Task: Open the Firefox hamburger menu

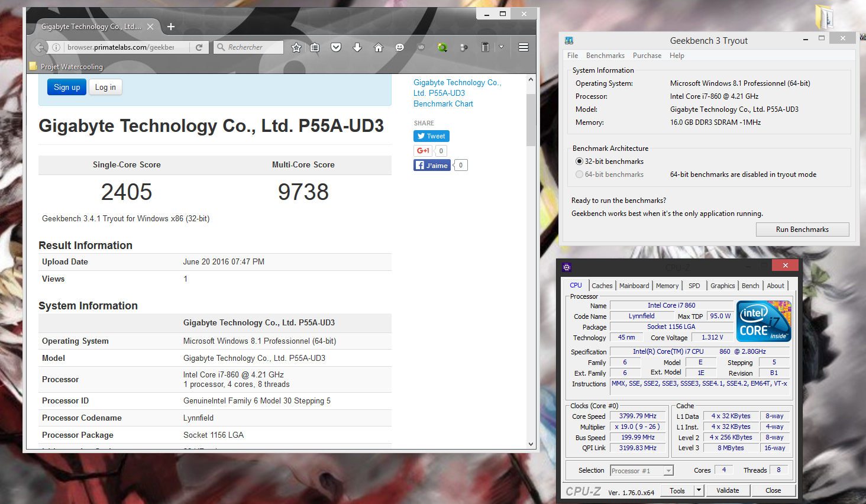Action: click(524, 47)
